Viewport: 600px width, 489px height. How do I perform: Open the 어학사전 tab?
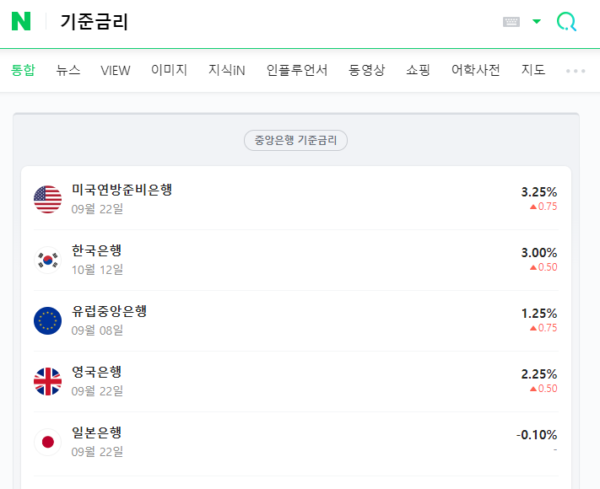[475, 70]
